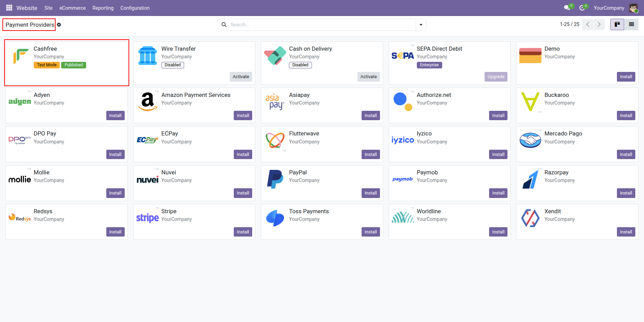Viewport: 644px width, 322px height.
Task: Click the Xendit logo
Action: 530,218
